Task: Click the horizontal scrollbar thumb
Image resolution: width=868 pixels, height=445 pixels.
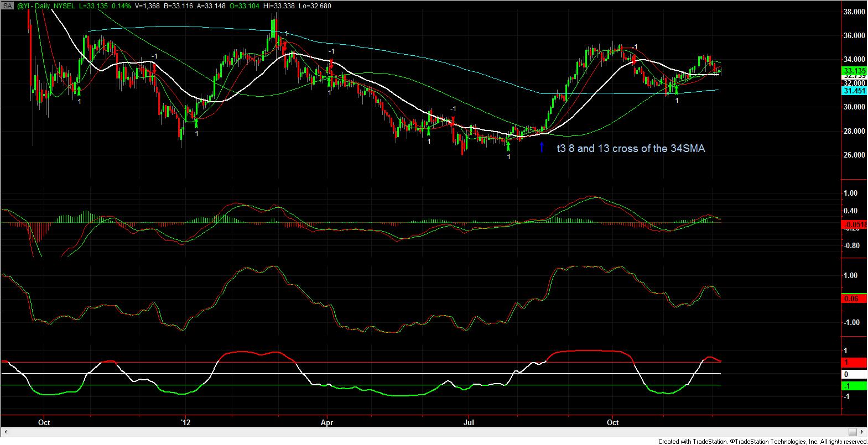Action: click(852, 432)
